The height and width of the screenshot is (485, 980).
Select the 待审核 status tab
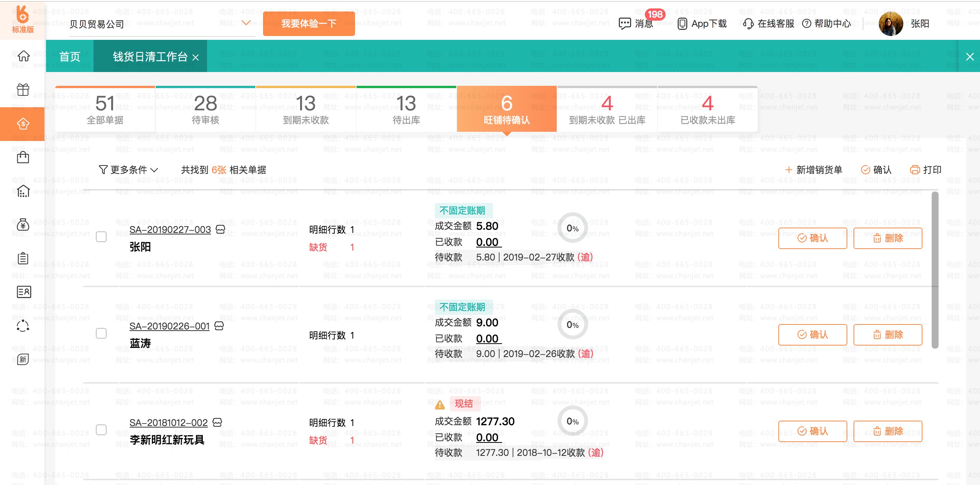206,110
